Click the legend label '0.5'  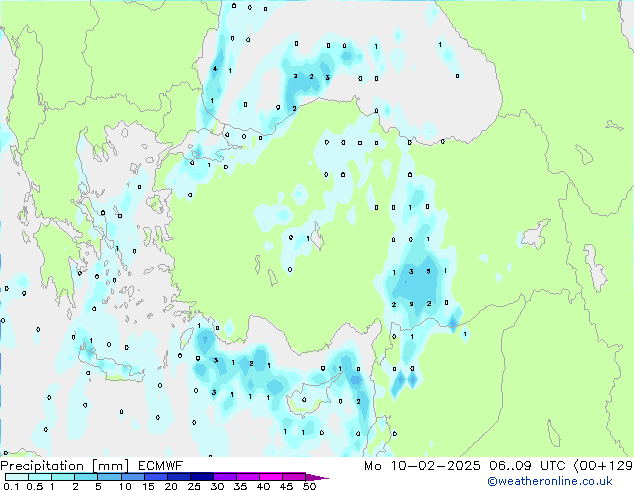click(34, 486)
